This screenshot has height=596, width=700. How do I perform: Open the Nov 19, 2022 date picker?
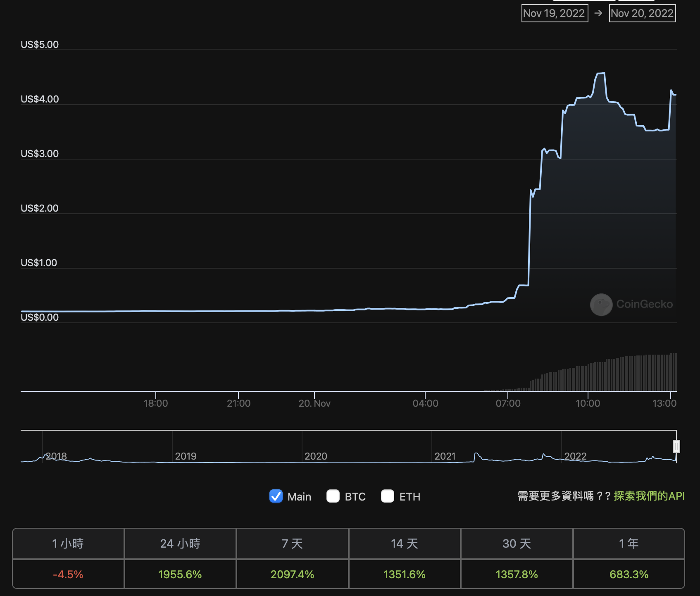[x=555, y=13]
